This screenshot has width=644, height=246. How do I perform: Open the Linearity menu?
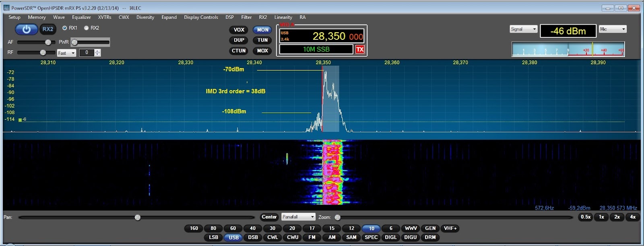point(283,17)
